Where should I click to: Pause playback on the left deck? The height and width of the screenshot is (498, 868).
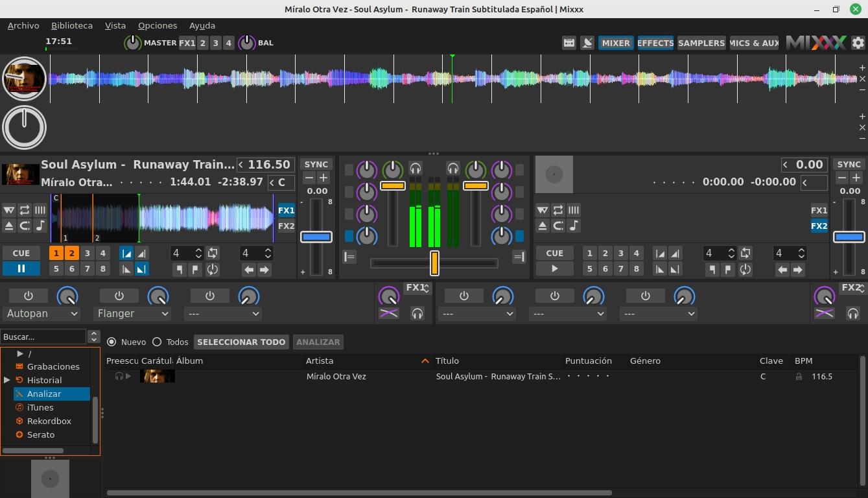(x=21, y=268)
